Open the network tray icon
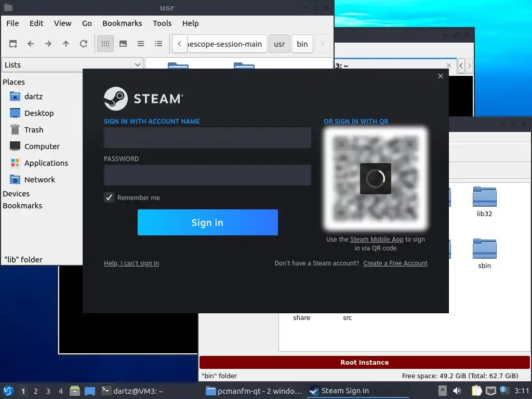Screen dimensions: 532x399 [490, 391]
